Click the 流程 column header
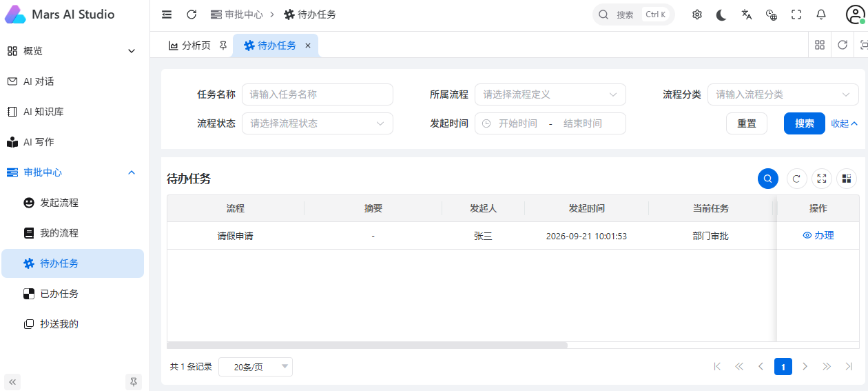Screen dimensions: 868x391 236,208
